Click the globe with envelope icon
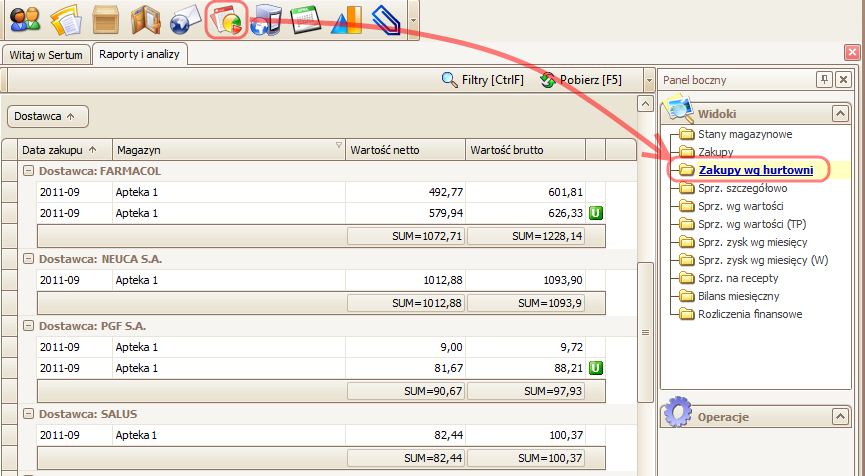The width and height of the screenshot is (865, 476). (186, 18)
